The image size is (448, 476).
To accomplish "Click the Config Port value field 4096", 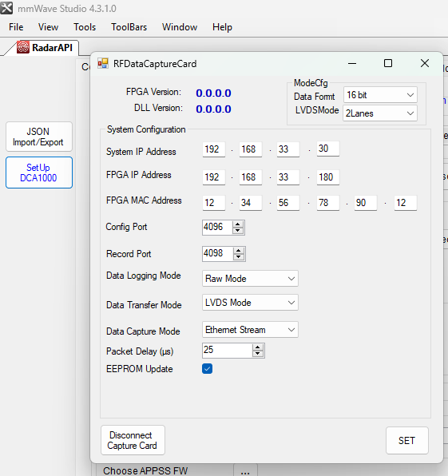I will pos(217,228).
